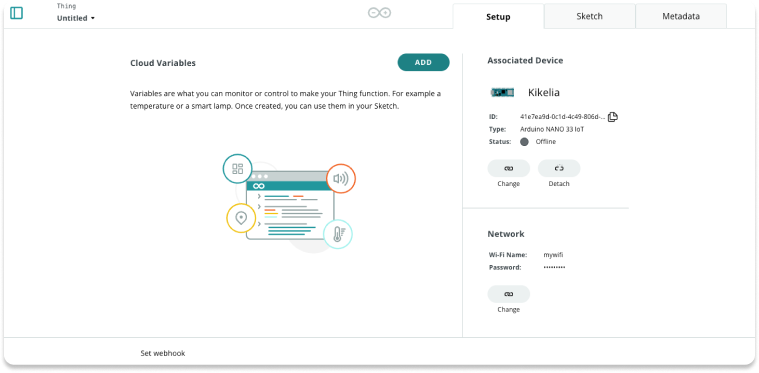Open the Metadata tab

[681, 16]
